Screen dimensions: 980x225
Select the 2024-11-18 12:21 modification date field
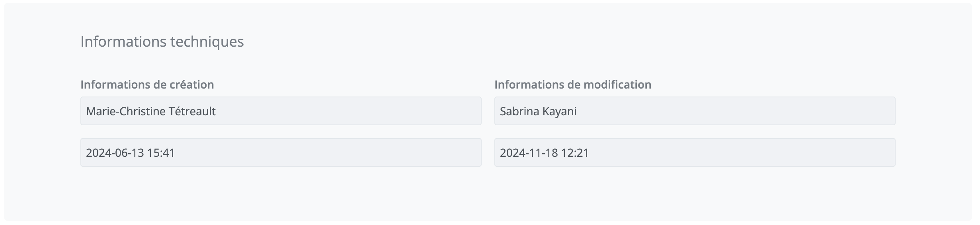[x=695, y=152]
